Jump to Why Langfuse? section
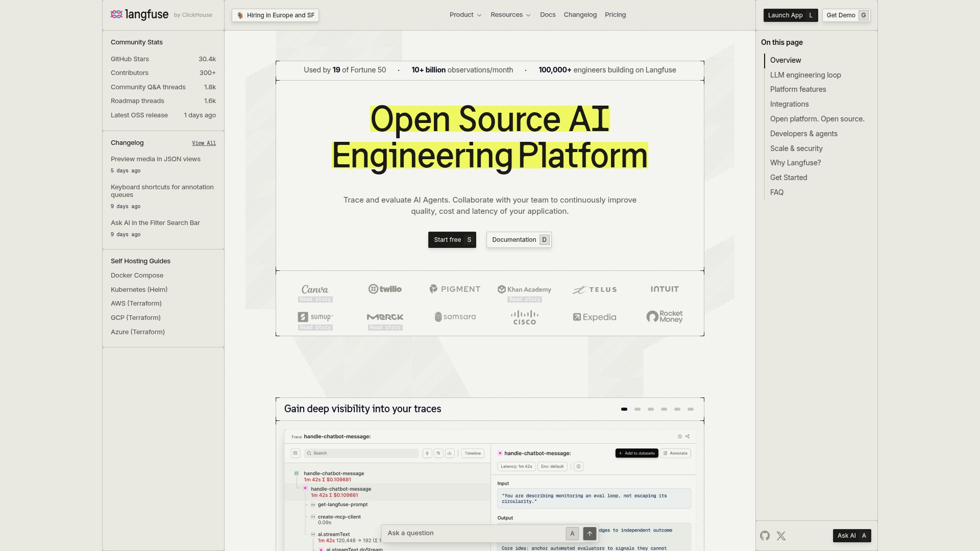 [x=795, y=163]
